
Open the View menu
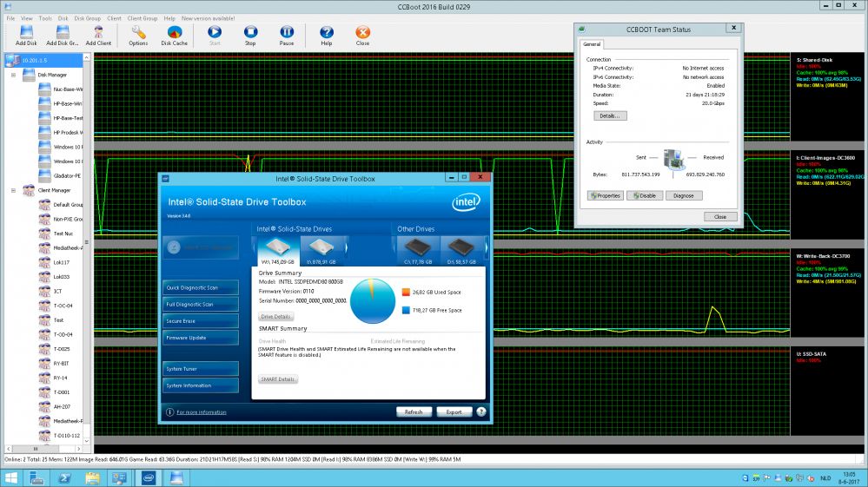(x=27, y=18)
